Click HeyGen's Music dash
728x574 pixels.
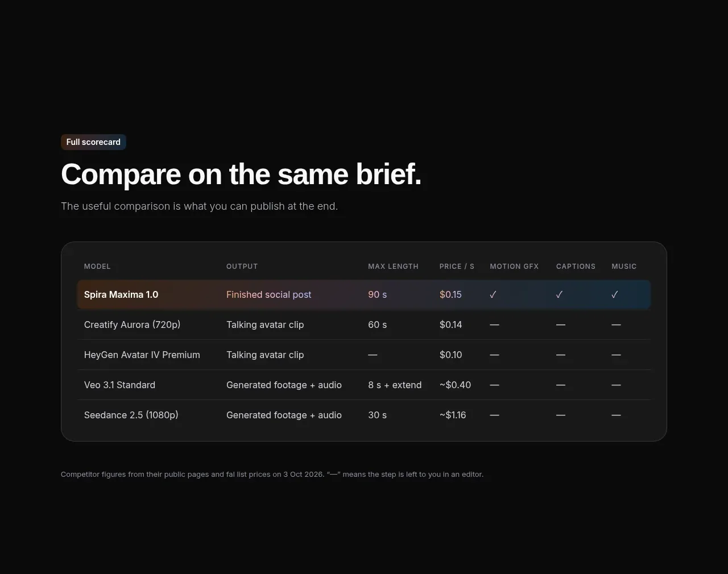(x=616, y=355)
